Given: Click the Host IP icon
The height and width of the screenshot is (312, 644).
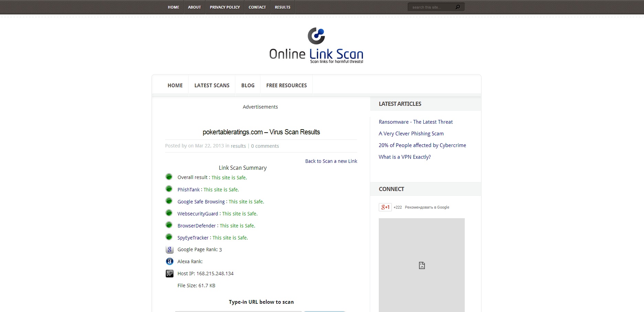Looking at the screenshot, I should (x=170, y=274).
